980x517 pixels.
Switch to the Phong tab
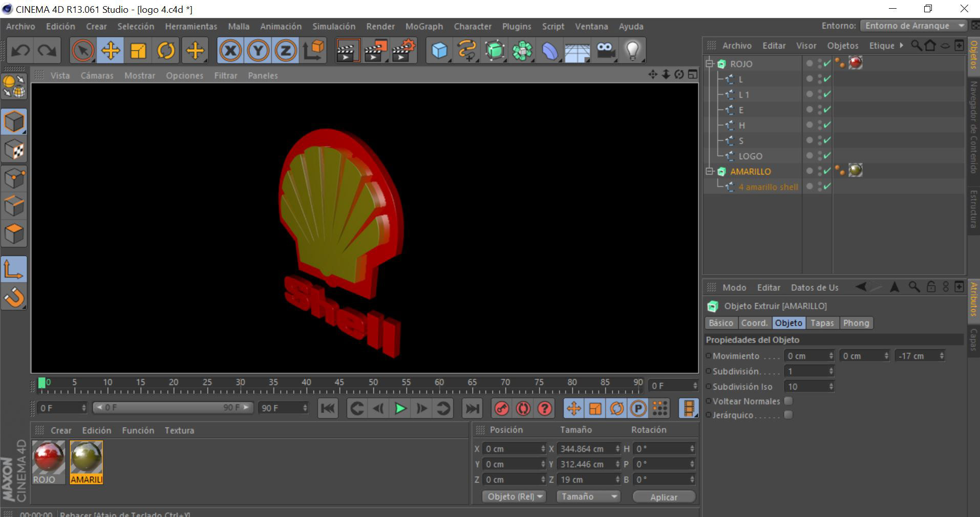[x=856, y=323]
